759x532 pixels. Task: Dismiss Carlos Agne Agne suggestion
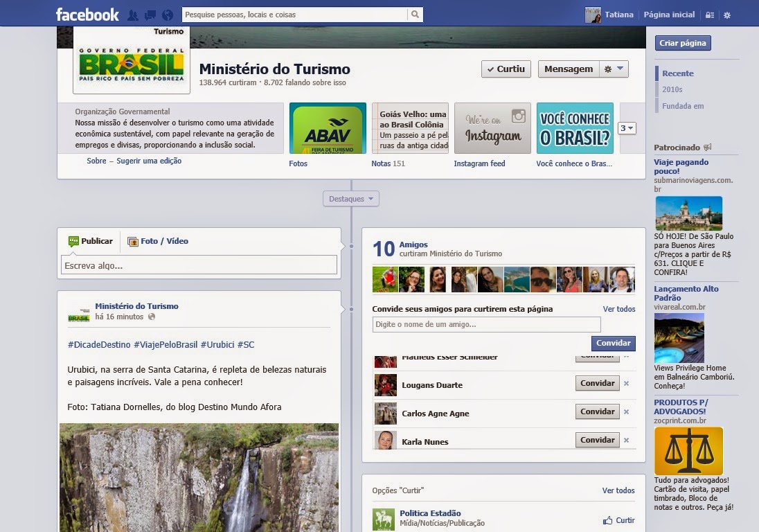click(626, 412)
